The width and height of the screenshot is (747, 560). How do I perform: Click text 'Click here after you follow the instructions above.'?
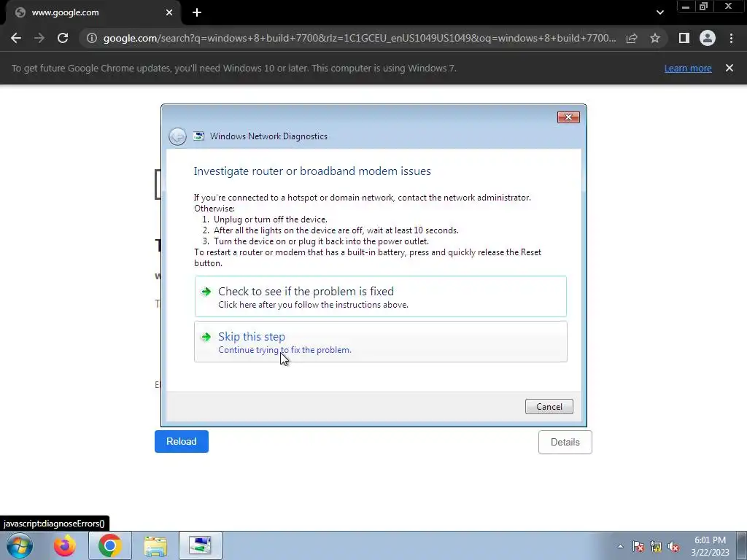313,305
